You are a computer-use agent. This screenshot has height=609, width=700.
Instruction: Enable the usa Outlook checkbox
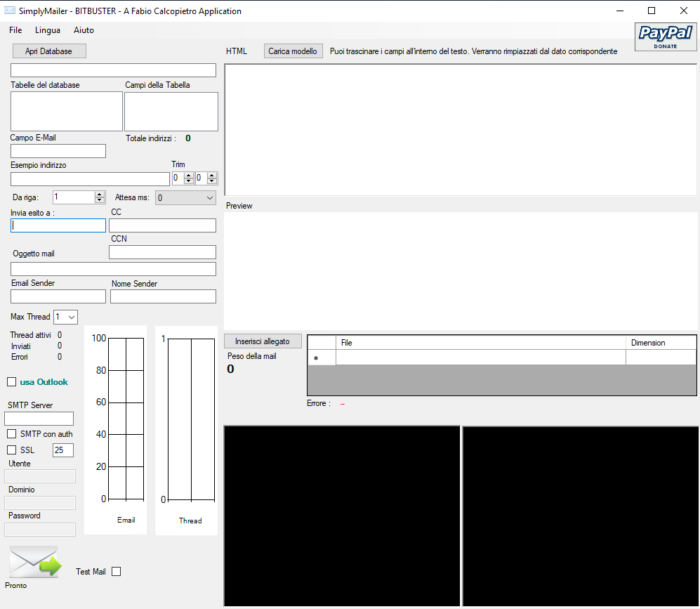(12, 381)
